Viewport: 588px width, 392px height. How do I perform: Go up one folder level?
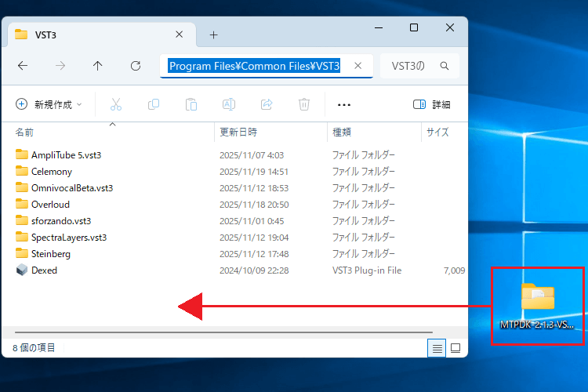(x=97, y=66)
